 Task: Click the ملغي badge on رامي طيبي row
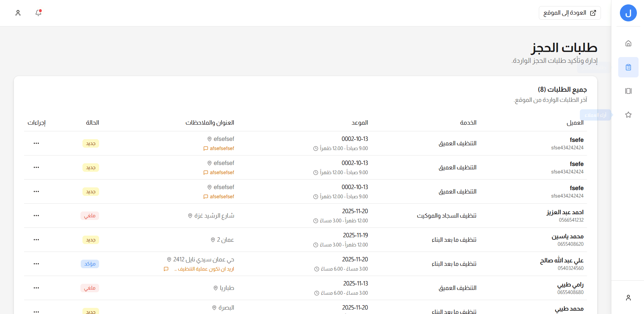pos(90,288)
